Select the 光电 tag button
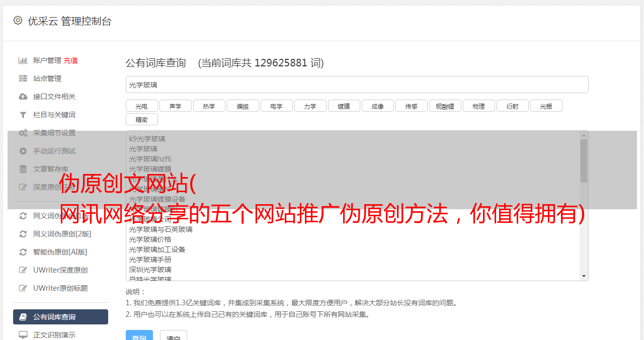The height and width of the screenshot is (340, 644). (141, 106)
